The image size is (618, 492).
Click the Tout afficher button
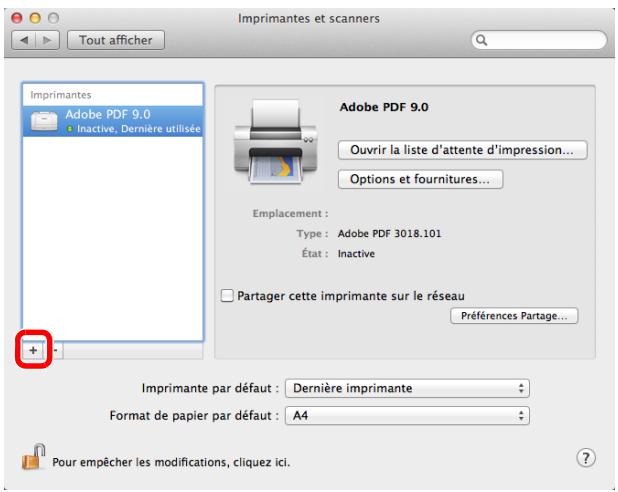[x=116, y=40]
